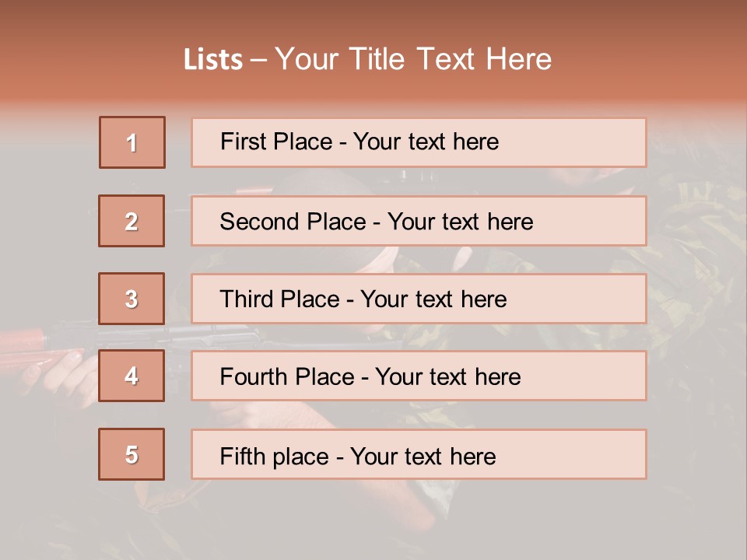The image size is (747, 560).
Task: Click the hand gripping rifle at left
Action: [66, 372]
